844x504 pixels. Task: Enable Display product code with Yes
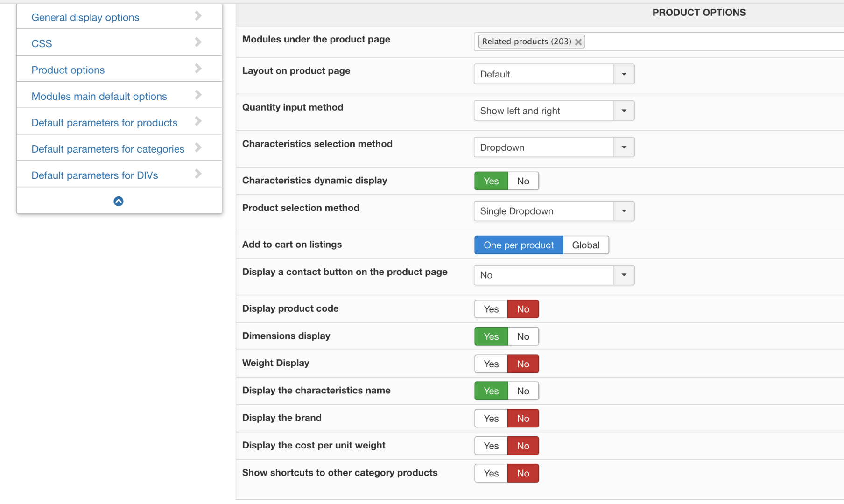tap(491, 309)
